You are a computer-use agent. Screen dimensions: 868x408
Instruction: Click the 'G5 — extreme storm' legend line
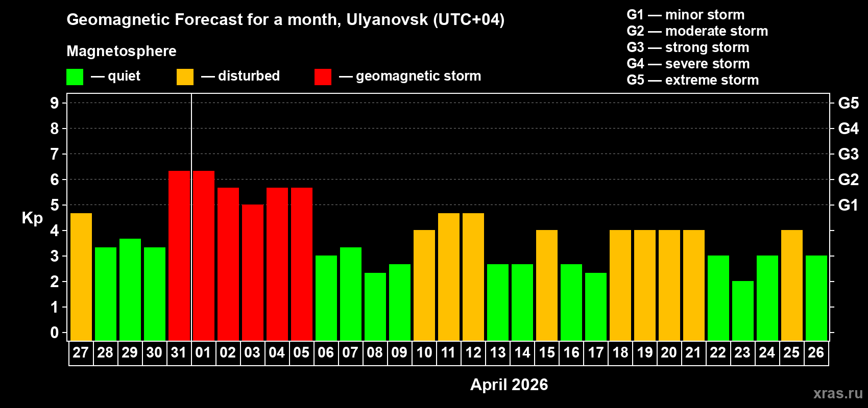tap(693, 80)
